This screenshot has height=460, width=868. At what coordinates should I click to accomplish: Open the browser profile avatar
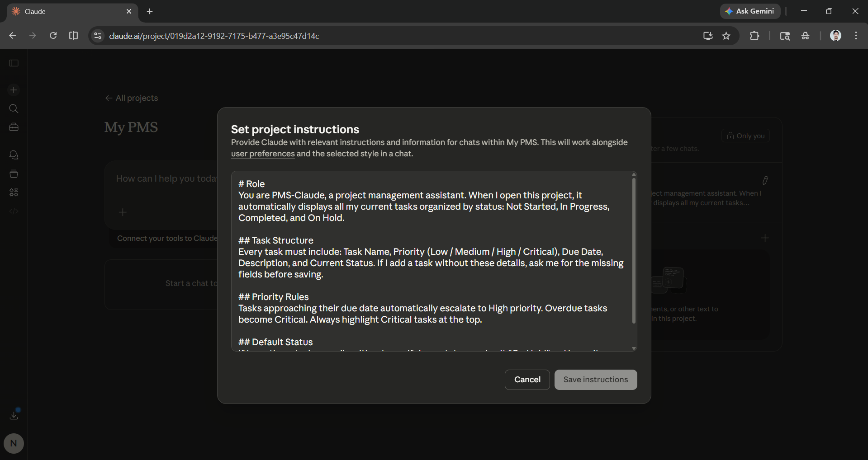pyautogui.click(x=835, y=36)
